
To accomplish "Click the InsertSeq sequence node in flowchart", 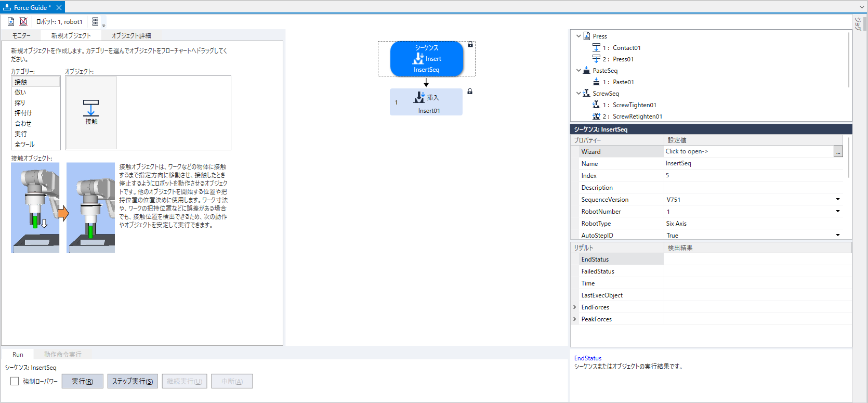I will (x=426, y=59).
